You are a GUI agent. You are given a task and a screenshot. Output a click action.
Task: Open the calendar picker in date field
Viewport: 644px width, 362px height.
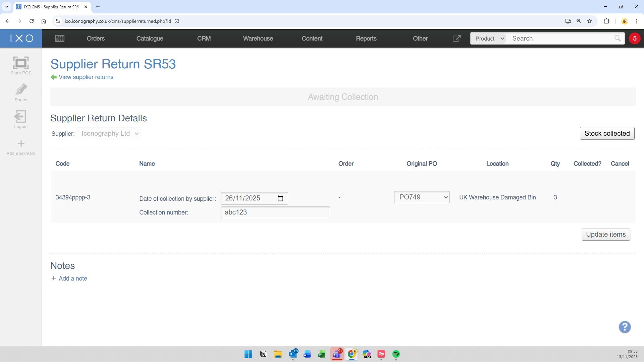point(280,198)
